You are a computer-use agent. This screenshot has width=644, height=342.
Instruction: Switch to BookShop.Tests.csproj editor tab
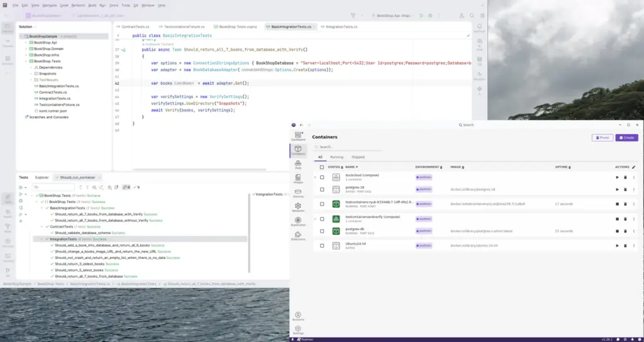235,26
